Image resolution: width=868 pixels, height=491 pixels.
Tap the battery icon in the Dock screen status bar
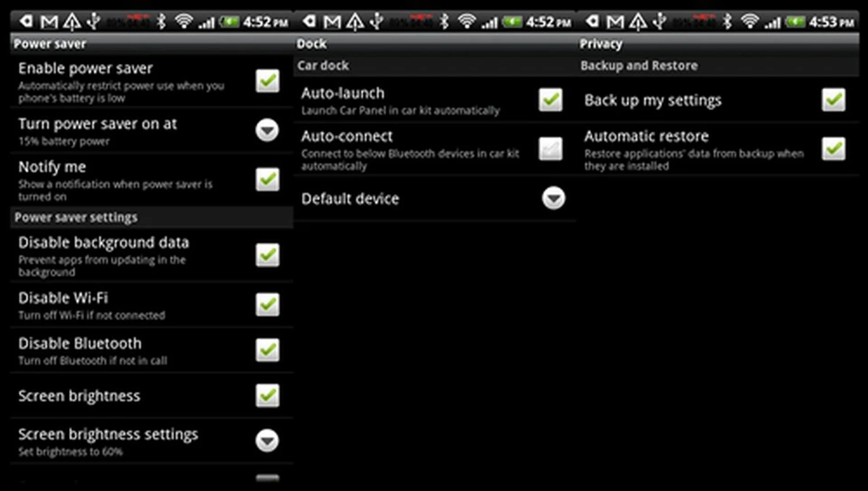coord(512,21)
